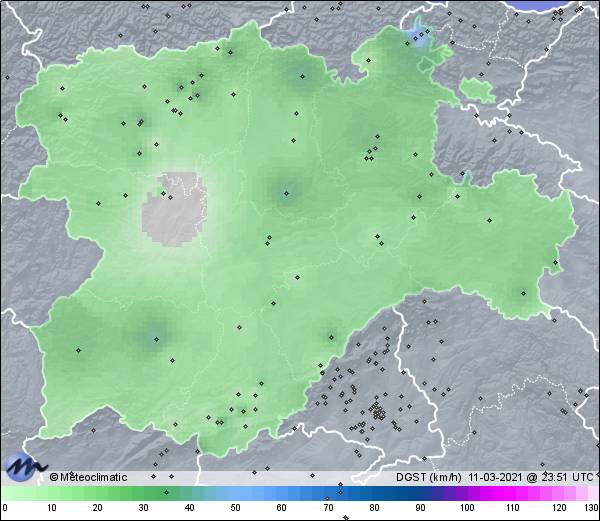Image resolution: width=600 pixels, height=521 pixels.
Task: Click the 110 label on the scale
Action: (513, 508)
